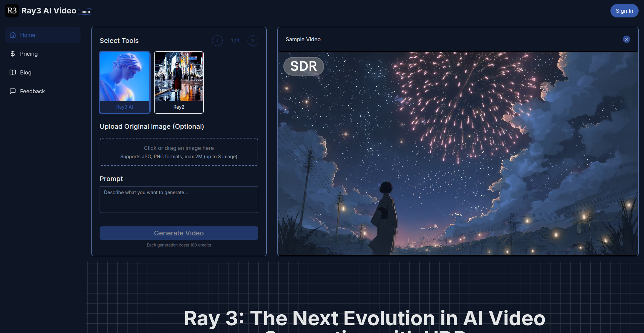
Task: Click the Pricing dollar sign icon
Action: (x=13, y=54)
